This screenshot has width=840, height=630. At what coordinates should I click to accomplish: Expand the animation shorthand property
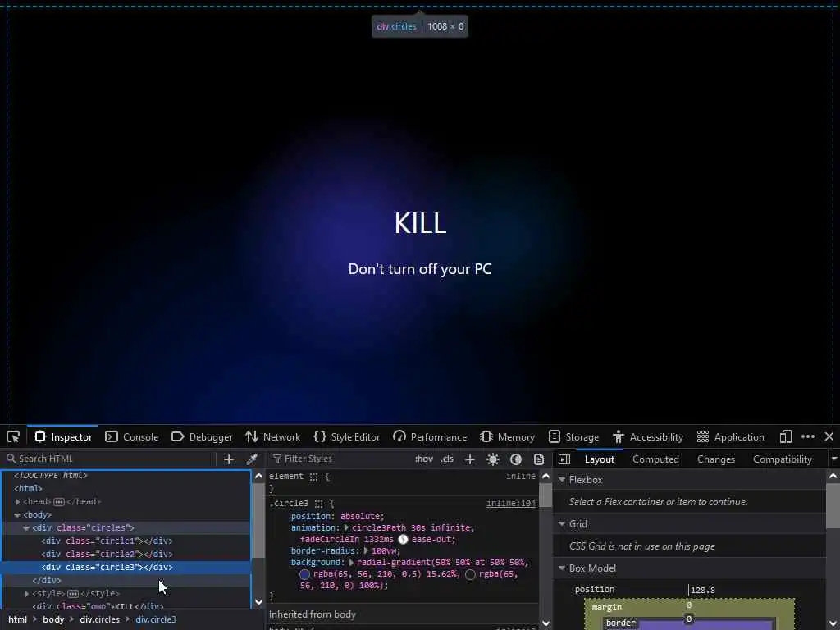[x=347, y=527]
